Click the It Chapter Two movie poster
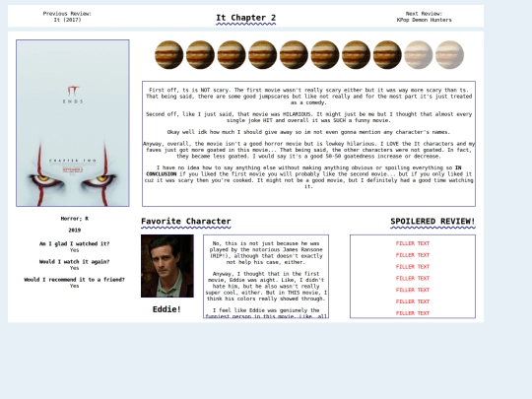Screen dimensions: 532x399 pos(73,123)
